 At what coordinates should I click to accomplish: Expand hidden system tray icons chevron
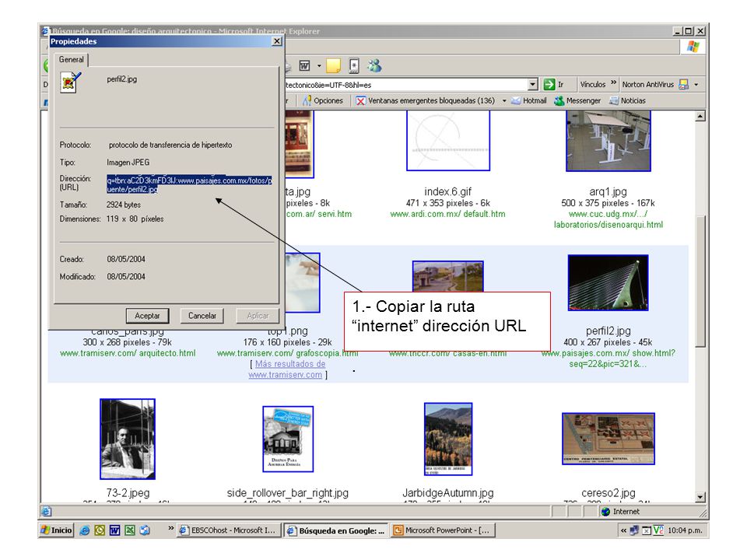click(x=623, y=530)
